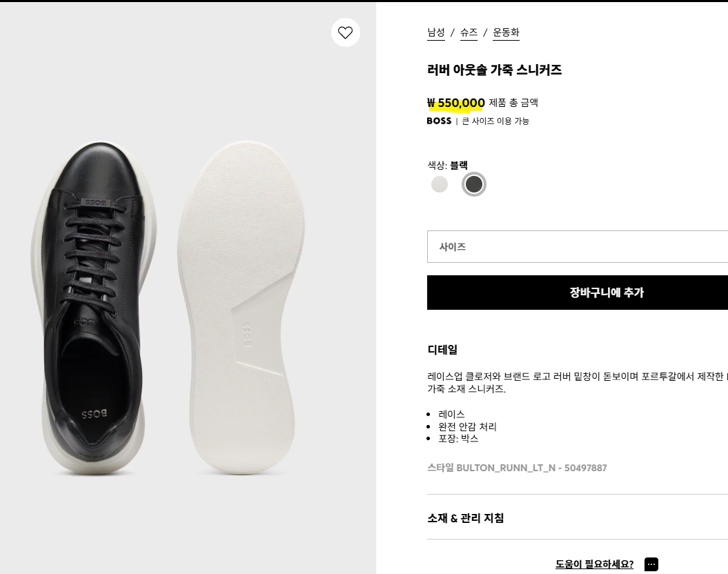Screen dimensions: 728x574
Task: View the white outsole image
Action: [x=242, y=308]
